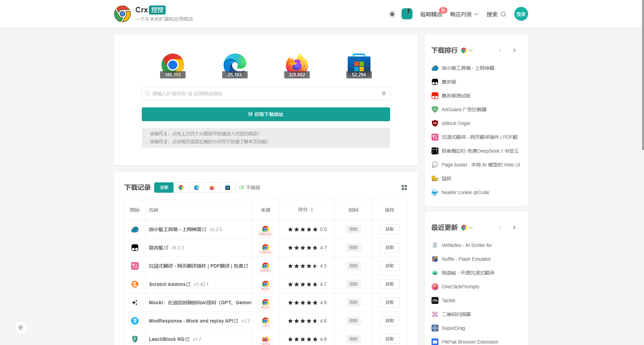The width and height of the screenshot is (644, 345).
Task: Open the Edge store icon showing 25,103
Action: pyautogui.click(x=235, y=66)
